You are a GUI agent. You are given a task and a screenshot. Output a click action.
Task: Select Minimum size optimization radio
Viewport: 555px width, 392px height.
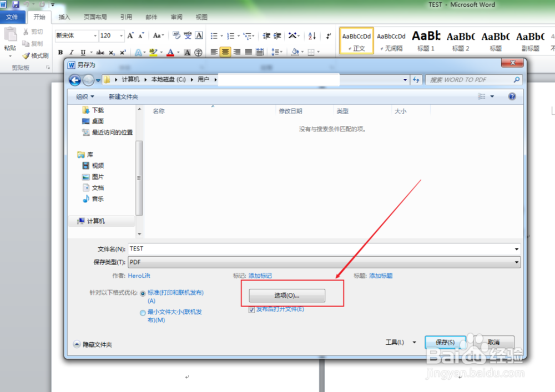tap(143, 313)
